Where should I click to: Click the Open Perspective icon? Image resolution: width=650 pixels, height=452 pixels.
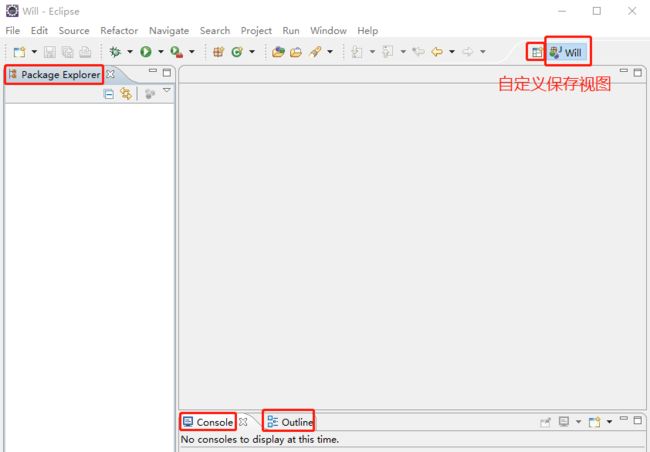[x=537, y=52]
